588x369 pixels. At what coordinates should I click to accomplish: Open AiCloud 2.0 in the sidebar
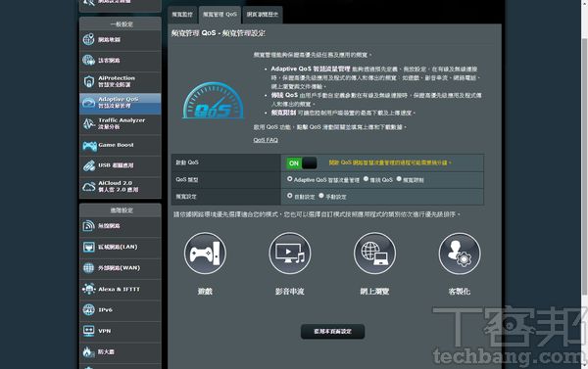point(121,187)
